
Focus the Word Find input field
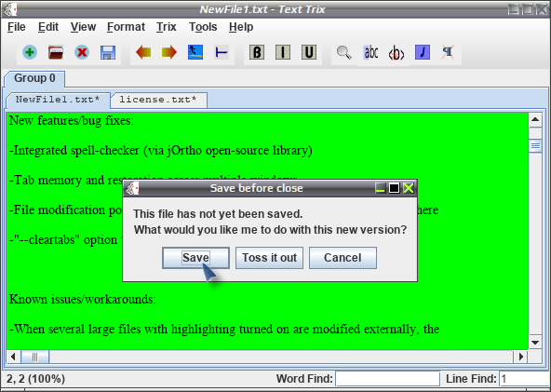[387, 379]
